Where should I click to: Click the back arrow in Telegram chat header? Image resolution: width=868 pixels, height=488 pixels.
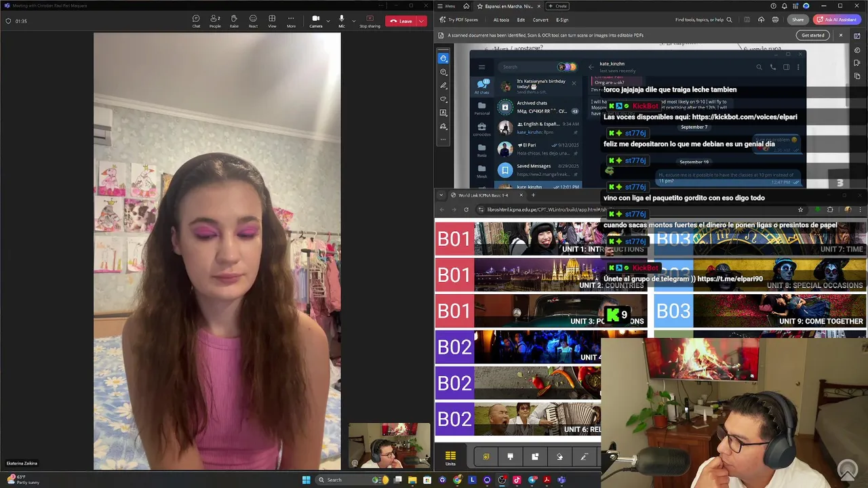[591, 66]
